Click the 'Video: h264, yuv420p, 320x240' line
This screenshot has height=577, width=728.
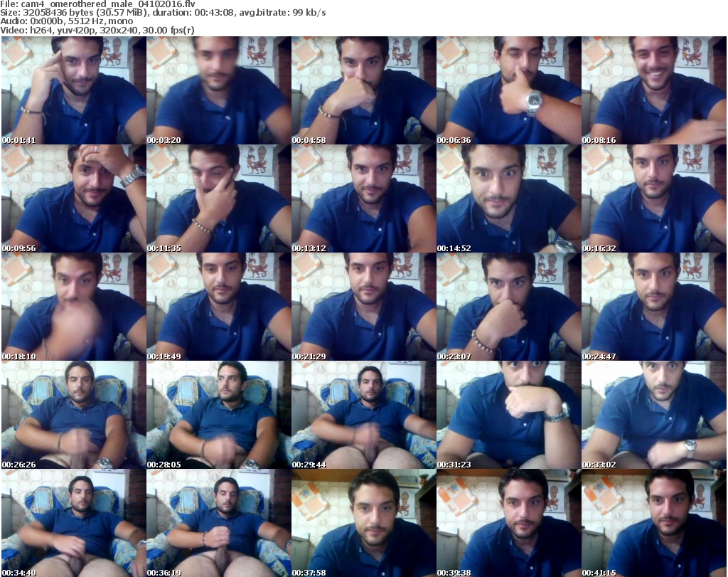(x=97, y=30)
